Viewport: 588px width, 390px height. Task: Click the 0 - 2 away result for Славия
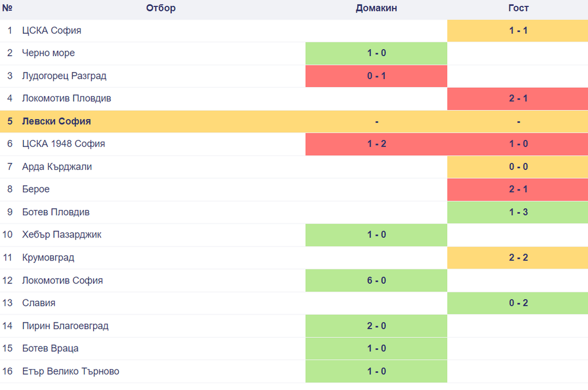(518, 303)
